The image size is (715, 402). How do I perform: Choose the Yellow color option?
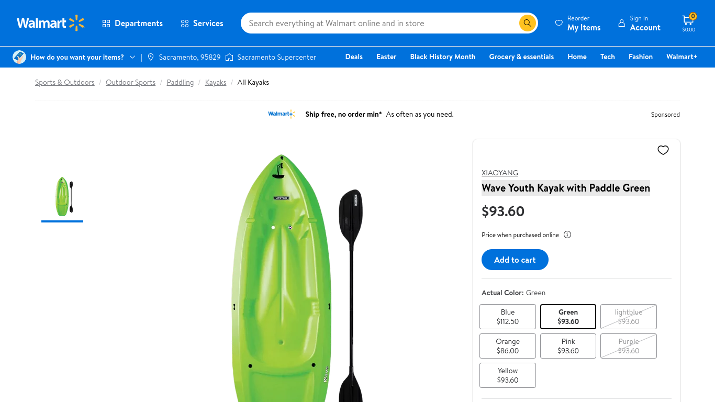[508, 375]
